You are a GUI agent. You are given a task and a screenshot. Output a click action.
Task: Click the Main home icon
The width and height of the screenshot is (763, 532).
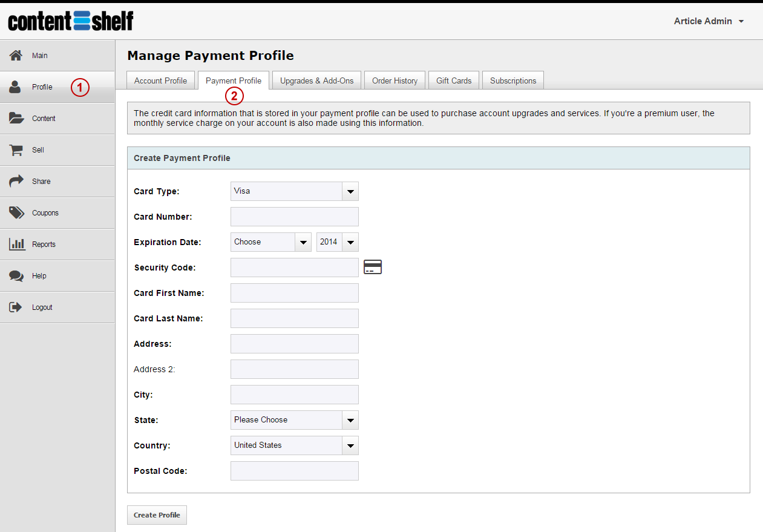(x=16, y=56)
